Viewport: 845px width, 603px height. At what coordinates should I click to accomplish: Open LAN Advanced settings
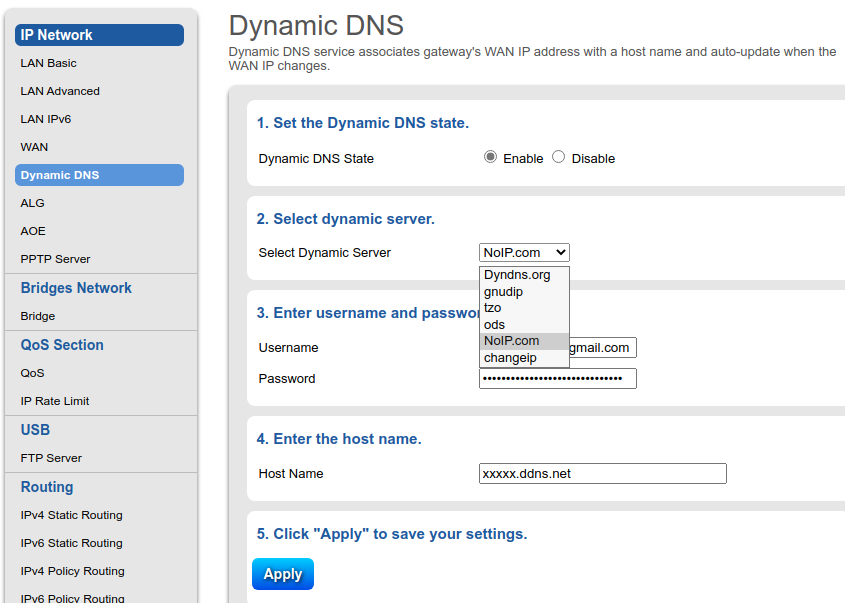pyautogui.click(x=60, y=91)
